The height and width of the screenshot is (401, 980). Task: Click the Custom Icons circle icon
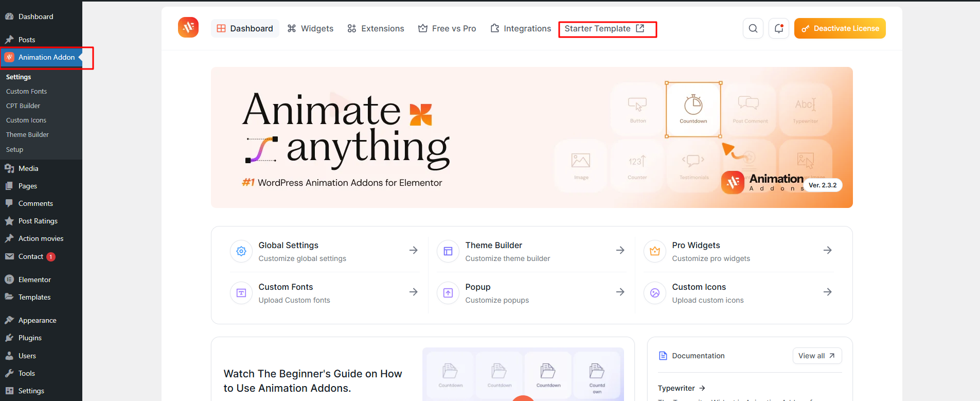click(x=655, y=293)
